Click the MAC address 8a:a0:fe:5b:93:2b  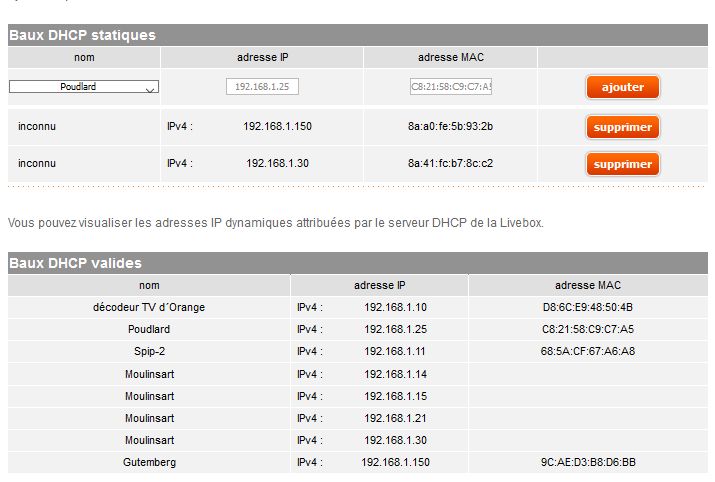450,126
